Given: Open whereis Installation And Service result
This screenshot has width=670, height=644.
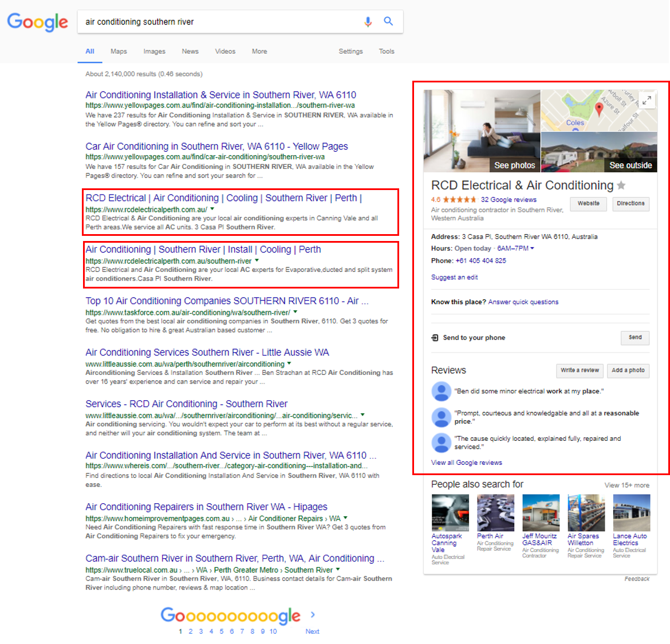Looking at the screenshot, I should (x=231, y=456).
